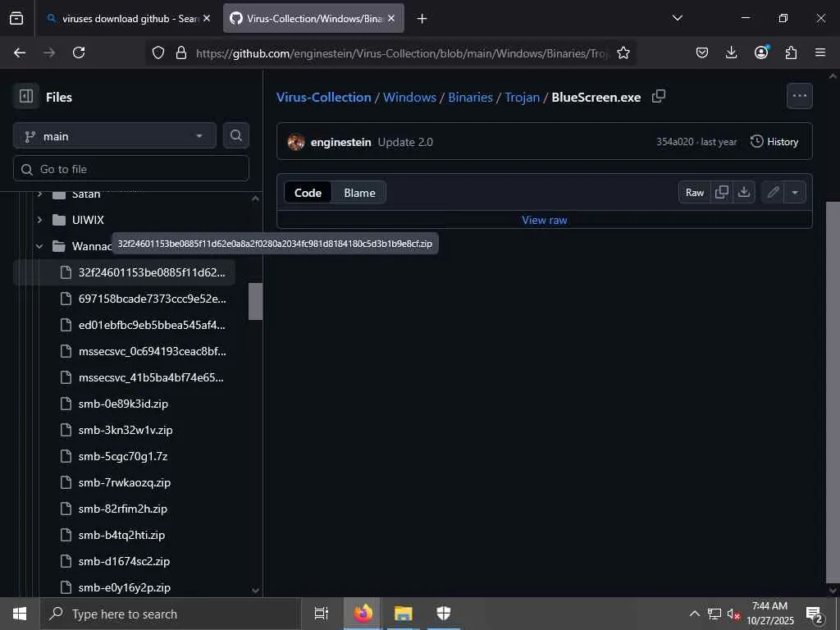Screen dimensions: 840x630
Task: Go to Binaries breadcrumb folder
Action: (x=470, y=97)
